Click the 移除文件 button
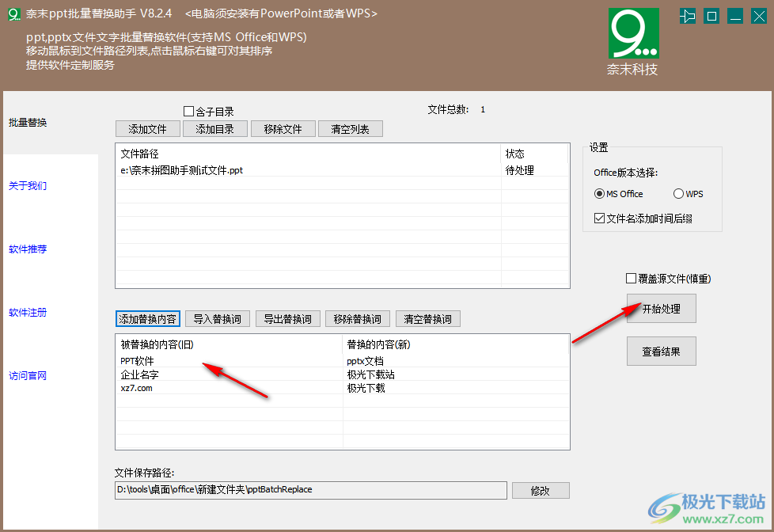This screenshot has height=532, width=774. click(283, 129)
